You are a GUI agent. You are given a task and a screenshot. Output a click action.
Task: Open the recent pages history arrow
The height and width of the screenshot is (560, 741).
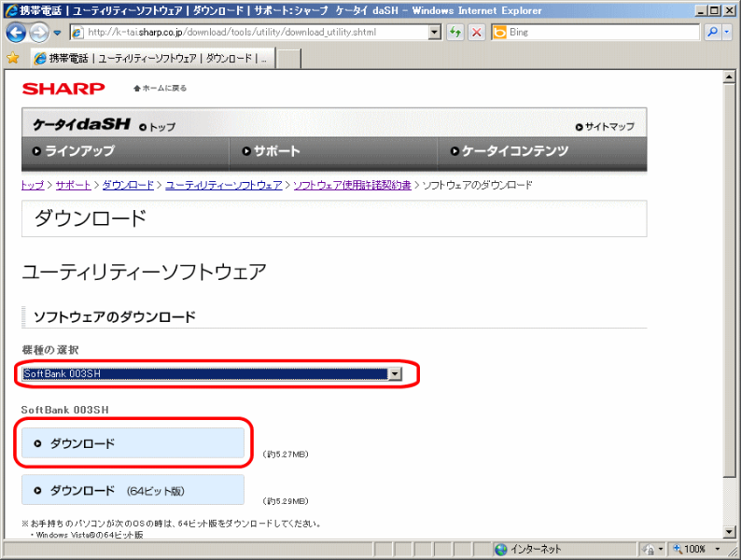coord(57,33)
